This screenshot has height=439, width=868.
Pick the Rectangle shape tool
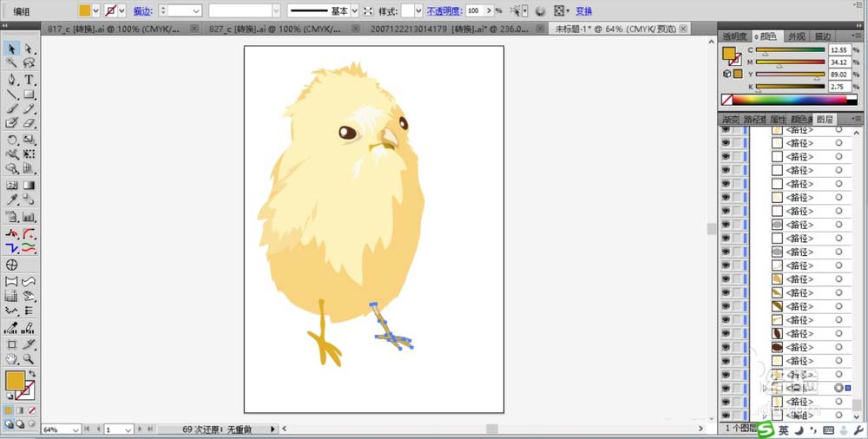(29, 94)
